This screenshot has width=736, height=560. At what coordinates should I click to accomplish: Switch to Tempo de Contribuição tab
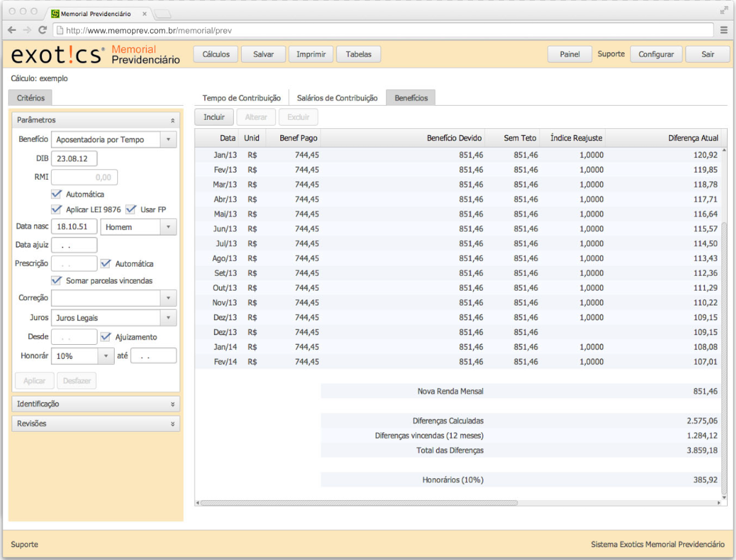tap(241, 98)
